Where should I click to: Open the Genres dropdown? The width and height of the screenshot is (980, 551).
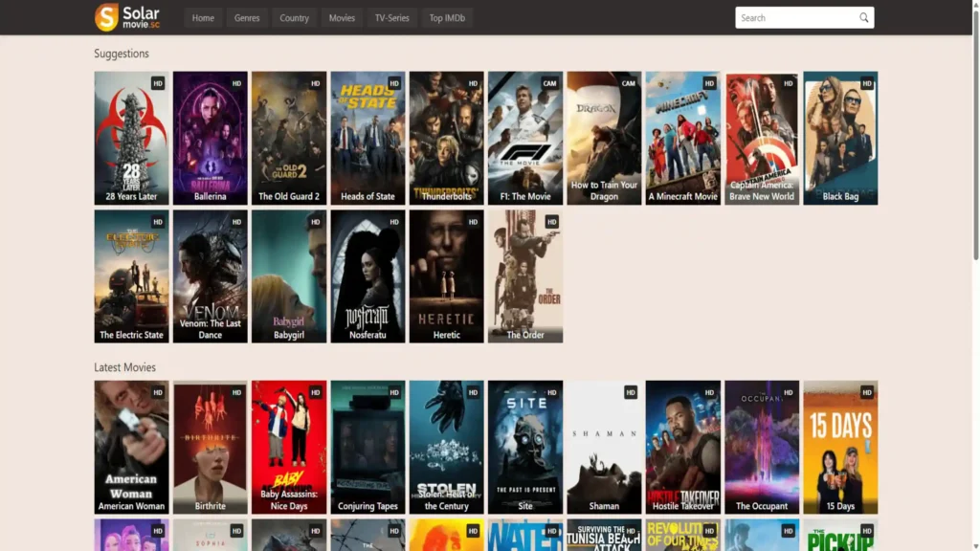click(247, 17)
